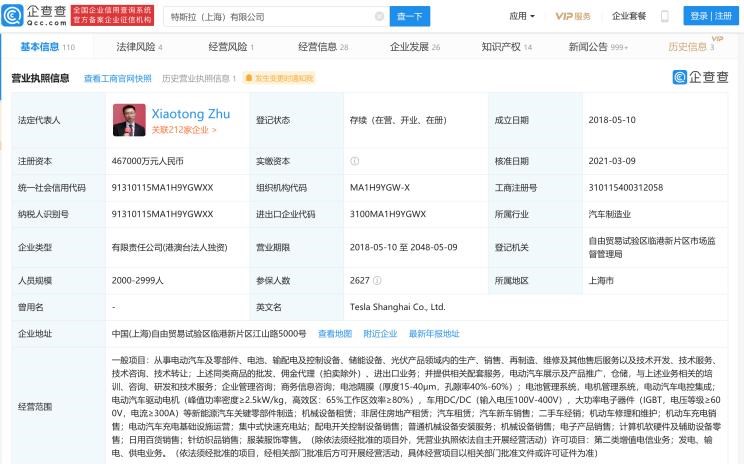Image resolution: width=744 pixels, height=464 pixels.
Task: Open the 知识产权 tab
Action: (506, 46)
